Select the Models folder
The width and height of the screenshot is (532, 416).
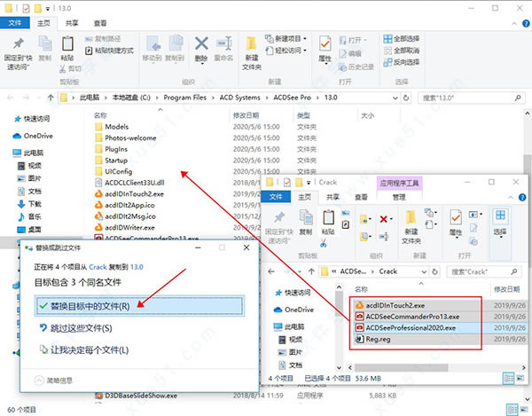click(x=112, y=127)
